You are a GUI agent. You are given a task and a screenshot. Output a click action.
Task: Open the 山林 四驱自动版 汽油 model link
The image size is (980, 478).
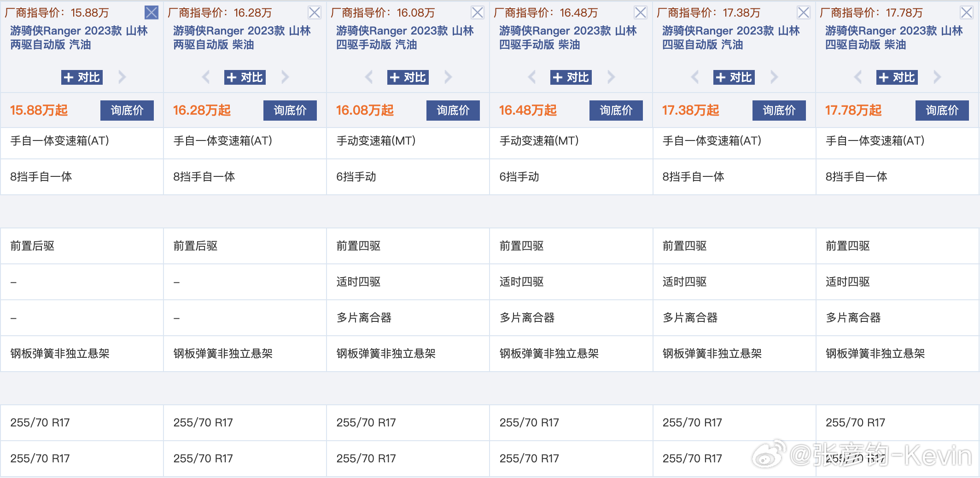731,38
